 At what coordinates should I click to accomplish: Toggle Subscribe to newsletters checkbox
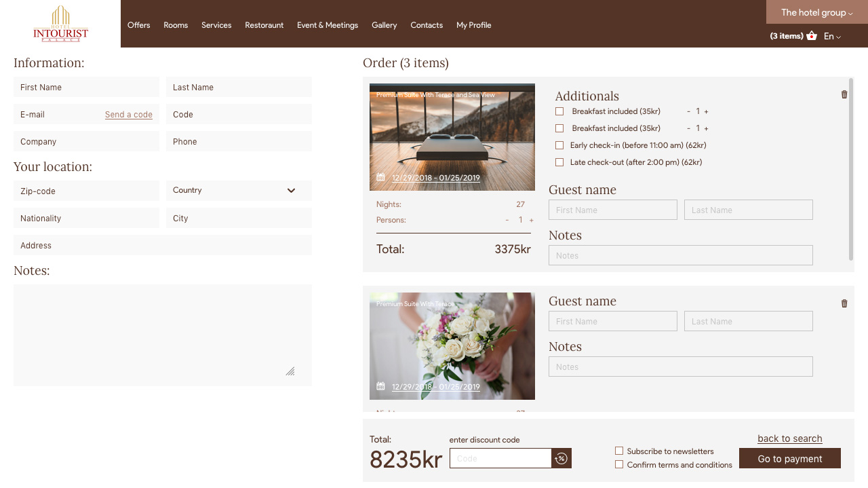[x=619, y=451]
